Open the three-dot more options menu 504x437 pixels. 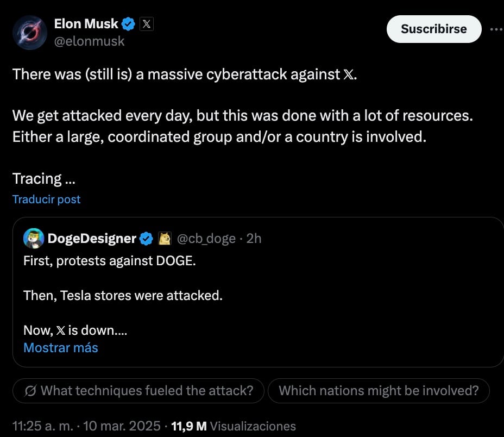pyautogui.click(x=496, y=29)
